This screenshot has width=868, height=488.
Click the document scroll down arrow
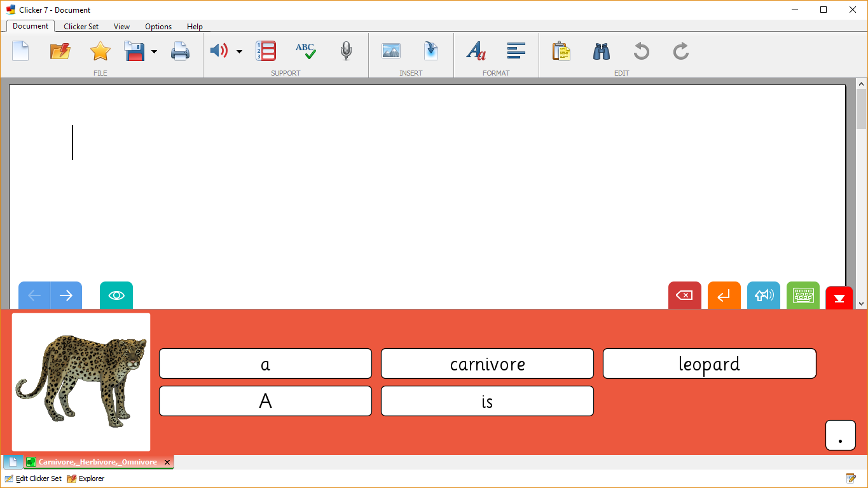(862, 304)
